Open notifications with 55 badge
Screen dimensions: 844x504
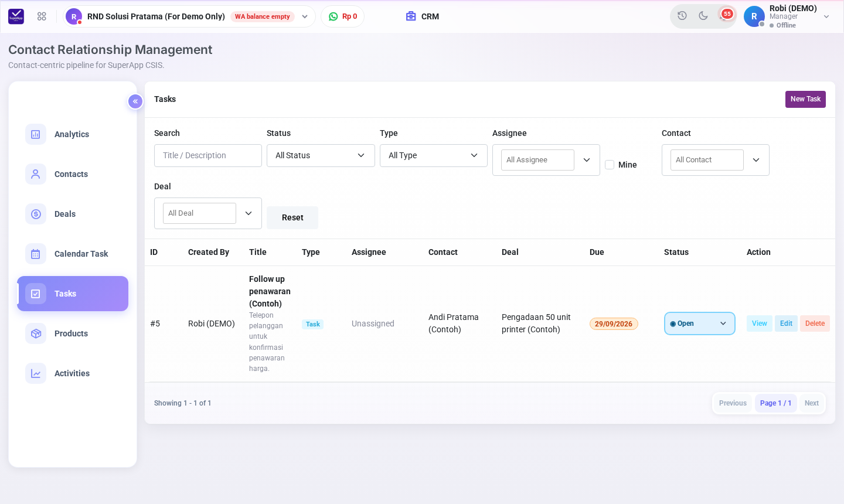726,15
